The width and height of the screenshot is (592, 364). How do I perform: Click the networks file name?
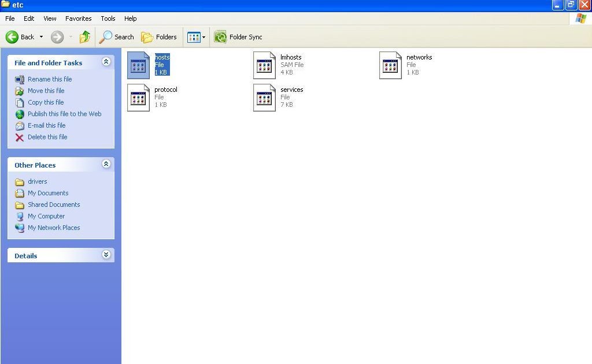(419, 57)
